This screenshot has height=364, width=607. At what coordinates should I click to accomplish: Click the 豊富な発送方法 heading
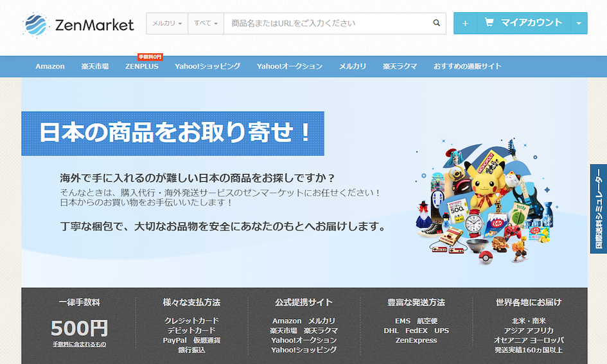point(416,302)
